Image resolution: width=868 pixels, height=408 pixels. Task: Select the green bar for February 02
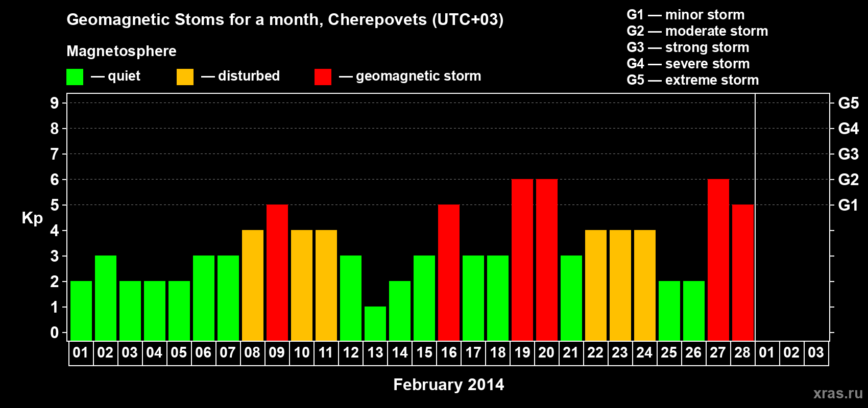click(106, 298)
